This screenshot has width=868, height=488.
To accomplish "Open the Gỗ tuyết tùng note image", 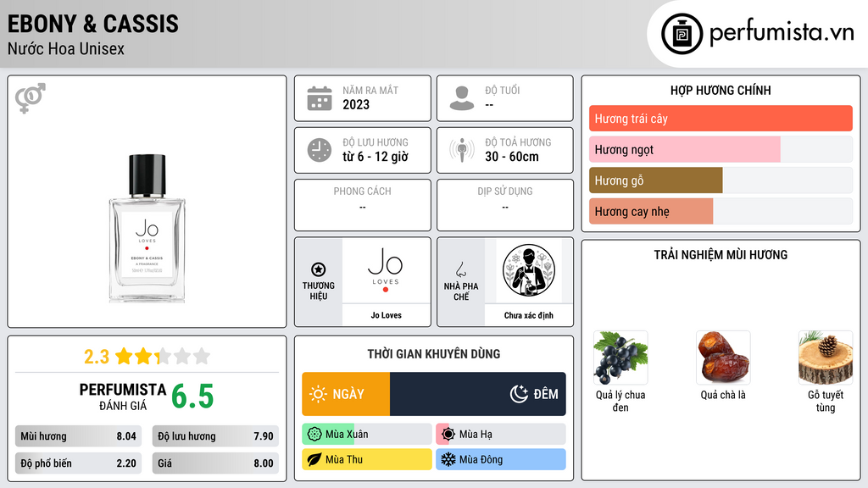I will point(826,358).
